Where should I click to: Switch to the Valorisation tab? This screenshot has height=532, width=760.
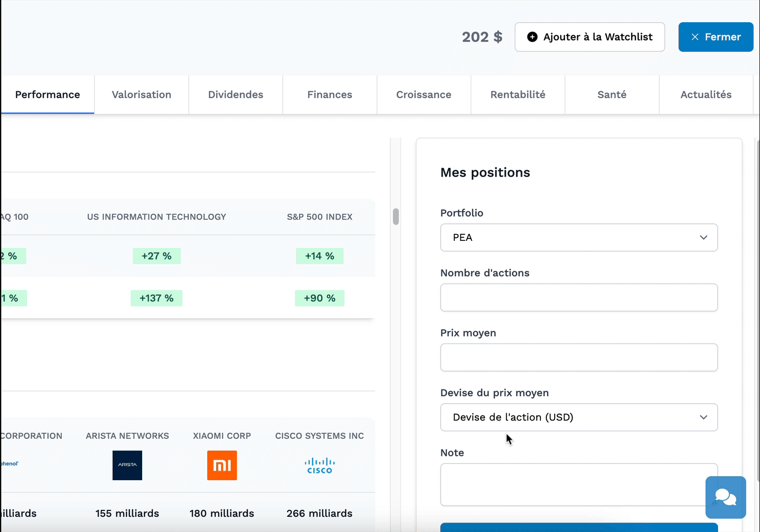(141, 95)
